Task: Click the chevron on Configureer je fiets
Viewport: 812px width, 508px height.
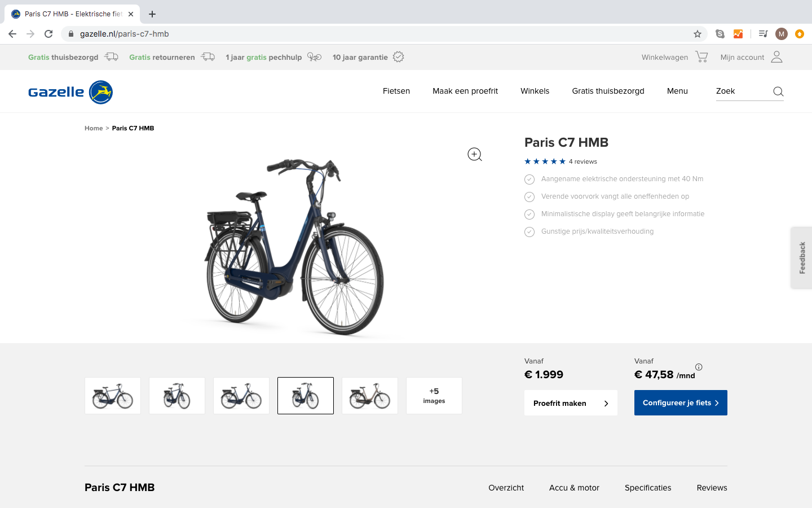Action: point(717,403)
